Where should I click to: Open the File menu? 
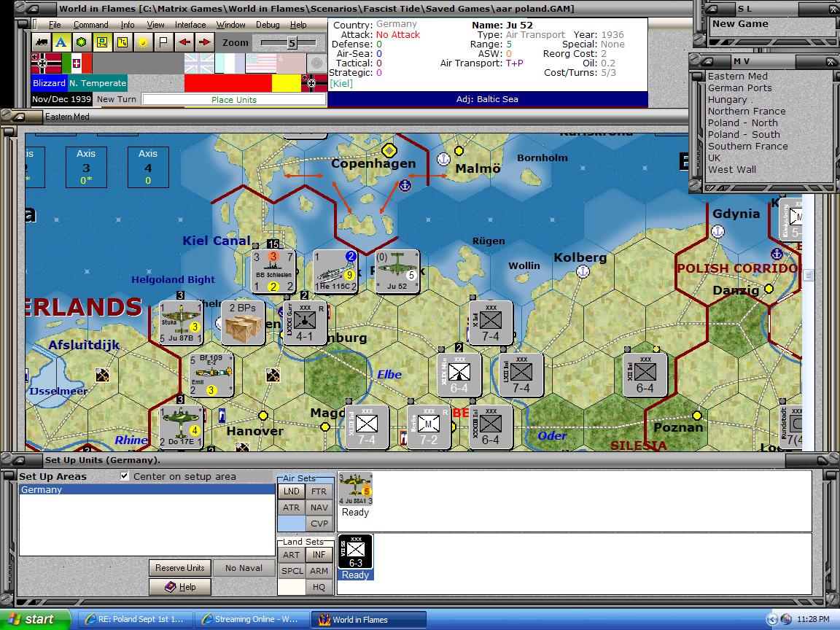tap(55, 25)
